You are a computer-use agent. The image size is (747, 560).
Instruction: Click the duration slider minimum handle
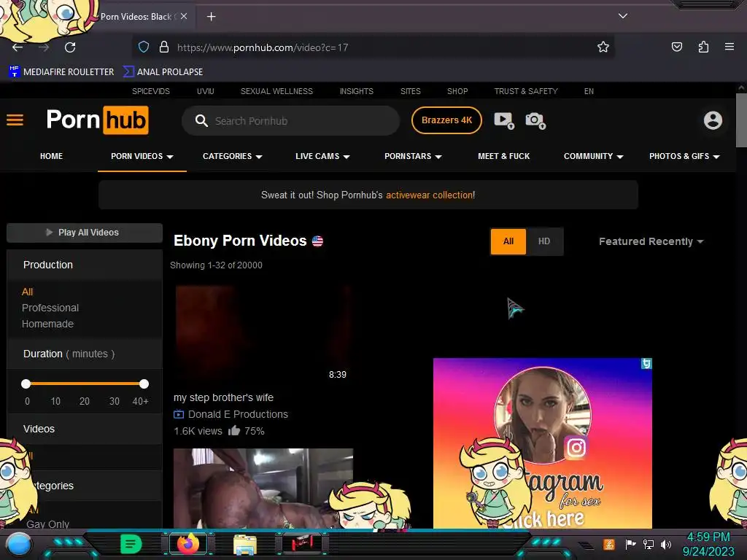pyautogui.click(x=26, y=384)
